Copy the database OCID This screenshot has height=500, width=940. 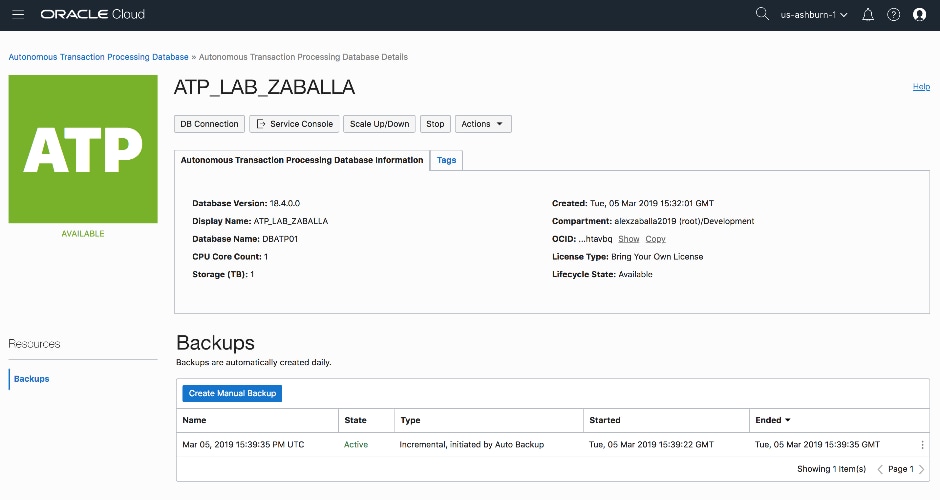[655, 239]
